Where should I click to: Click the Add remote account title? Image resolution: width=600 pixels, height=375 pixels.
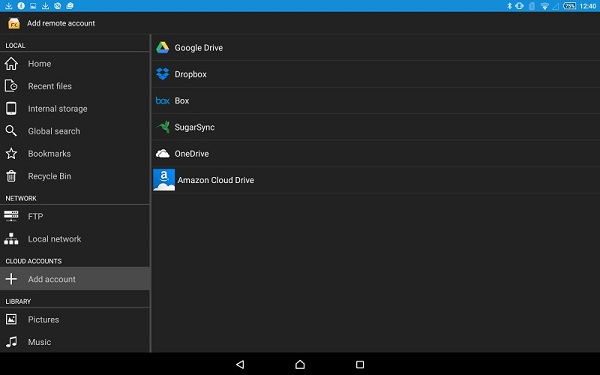pyautogui.click(x=61, y=23)
